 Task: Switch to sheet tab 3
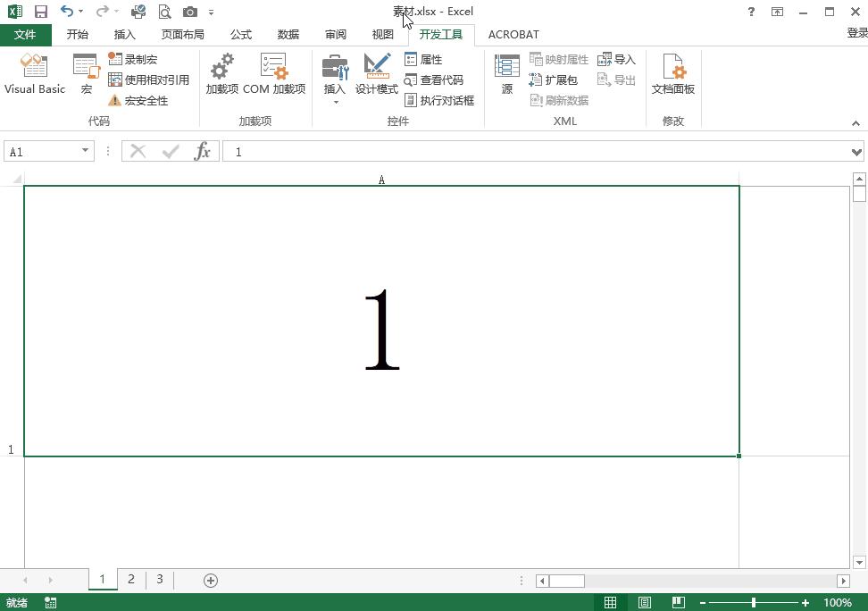point(160,580)
